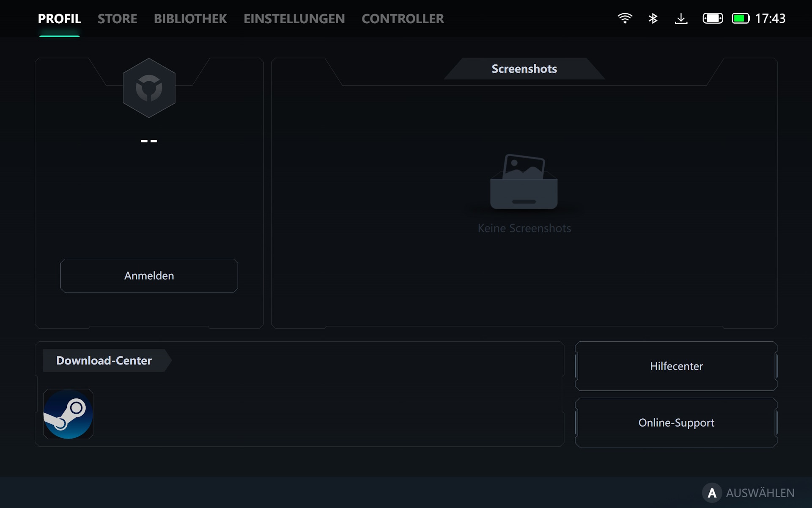812x508 pixels.
Task: Click the clock showing 17:43
Action: (x=770, y=18)
